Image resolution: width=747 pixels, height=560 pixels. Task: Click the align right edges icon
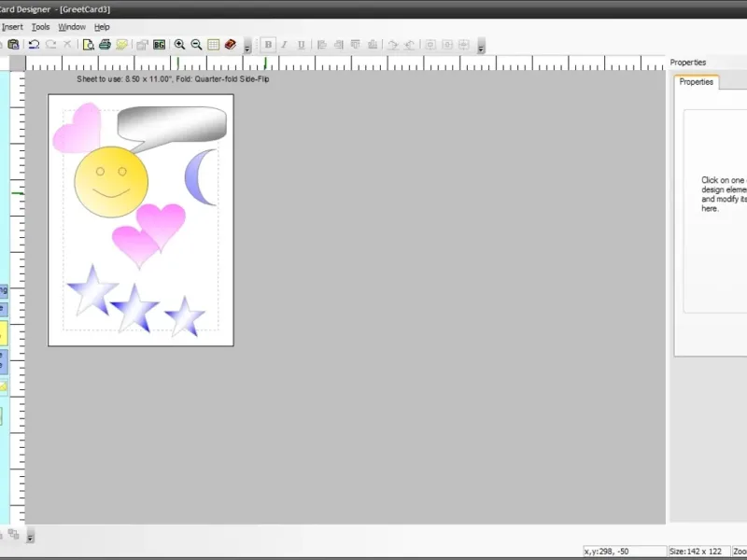pyautogui.click(x=339, y=44)
